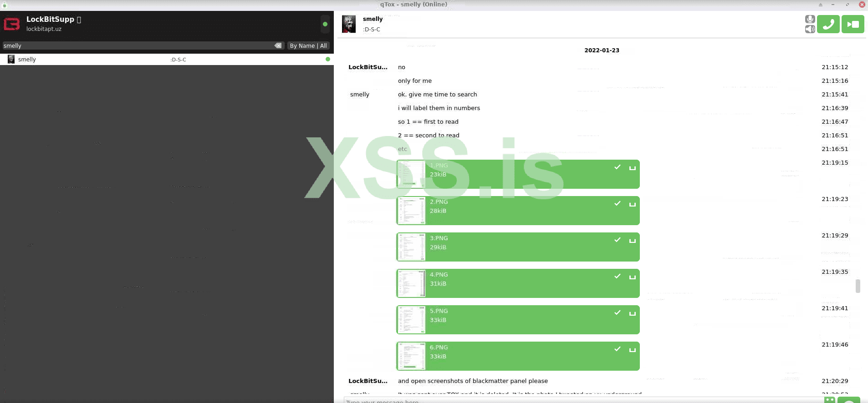Click the blackmatter panel screenshots message
The image size is (868, 403).
pos(473,381)
